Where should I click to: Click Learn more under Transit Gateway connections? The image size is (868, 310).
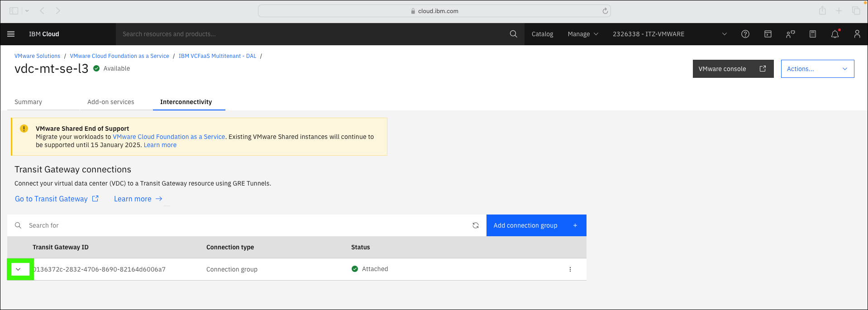(138, 199)
